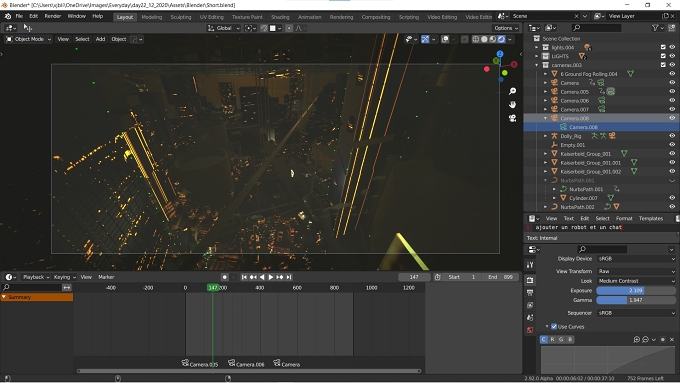This screenshot has width=680, height=383.
Task: Click the Options button in header
Action: pyautogui.click(x=506, y=28)
